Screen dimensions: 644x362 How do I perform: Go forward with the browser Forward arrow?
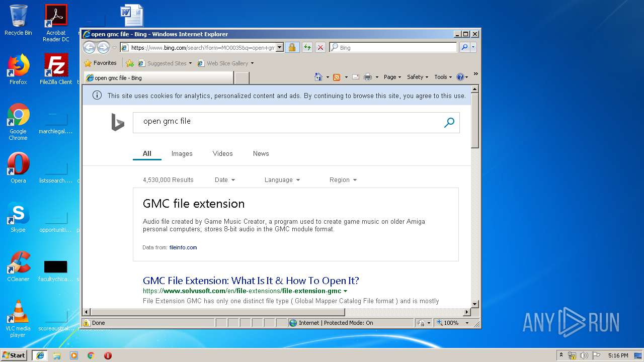[x=103, y=47]
